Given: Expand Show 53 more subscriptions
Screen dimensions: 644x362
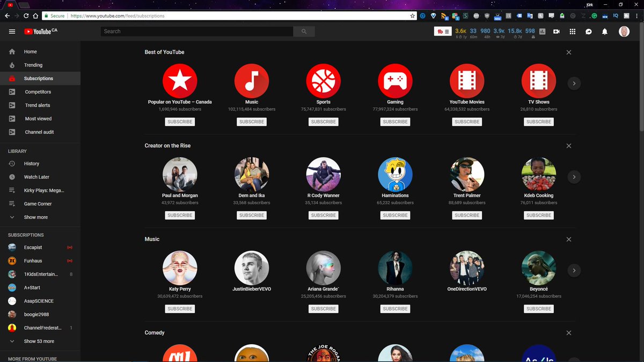Looking at the screenshot, I should point(40,341).
